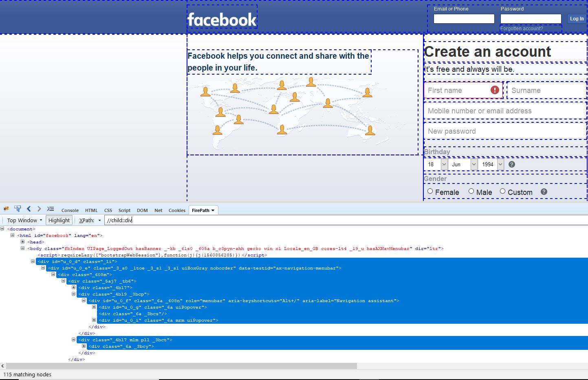Open the XPath selector type dropdown
Screen dimensions: 588x380
[90, 220]
